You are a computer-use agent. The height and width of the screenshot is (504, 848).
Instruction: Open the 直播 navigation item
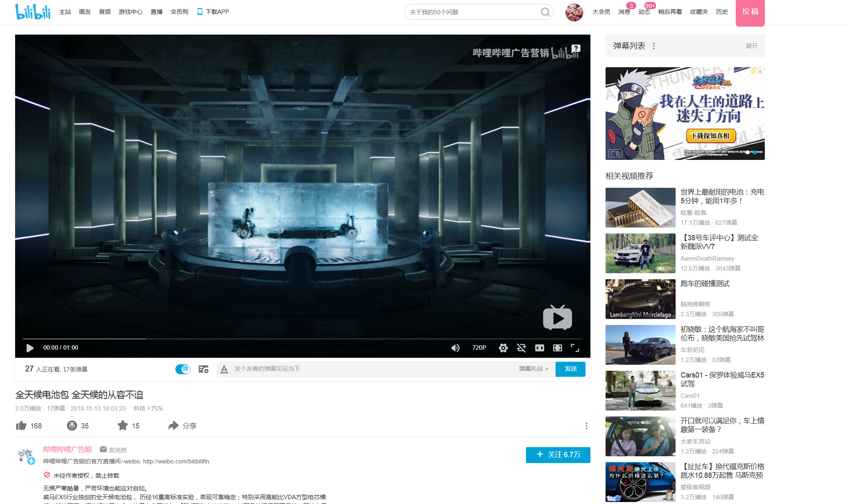coord(156,12)
